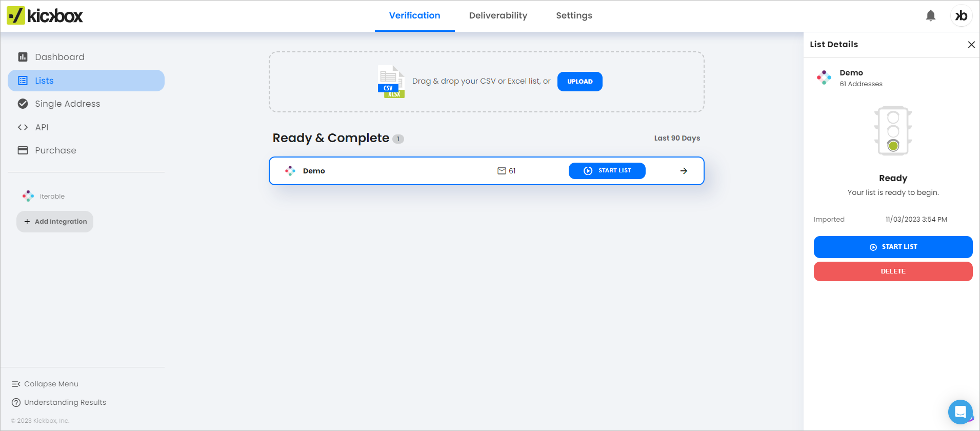Click the Single Address checkmark icon
Image resolution: width=980 pixels, height=431 pixels.
click(23, 104)
